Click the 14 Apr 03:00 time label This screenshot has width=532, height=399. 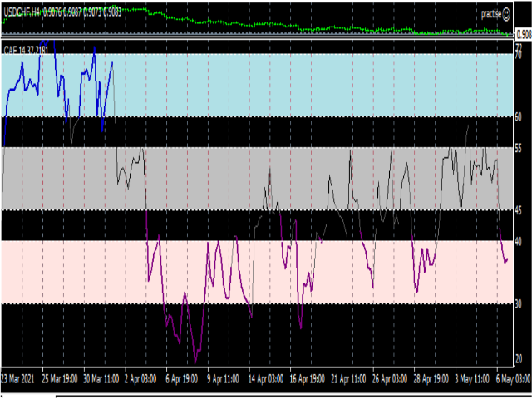pyautogui.click(x=266, y=379)
